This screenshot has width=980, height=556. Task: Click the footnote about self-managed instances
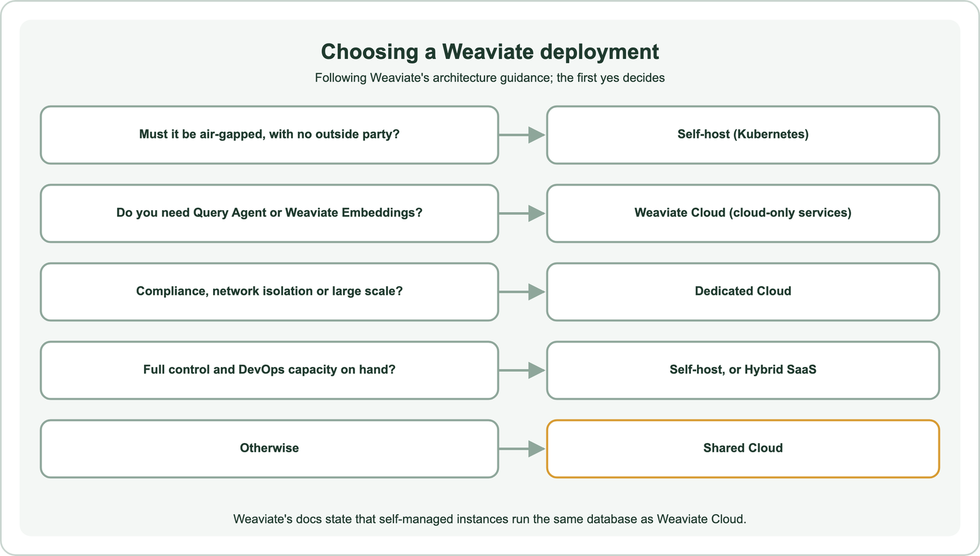coord(490,519)
